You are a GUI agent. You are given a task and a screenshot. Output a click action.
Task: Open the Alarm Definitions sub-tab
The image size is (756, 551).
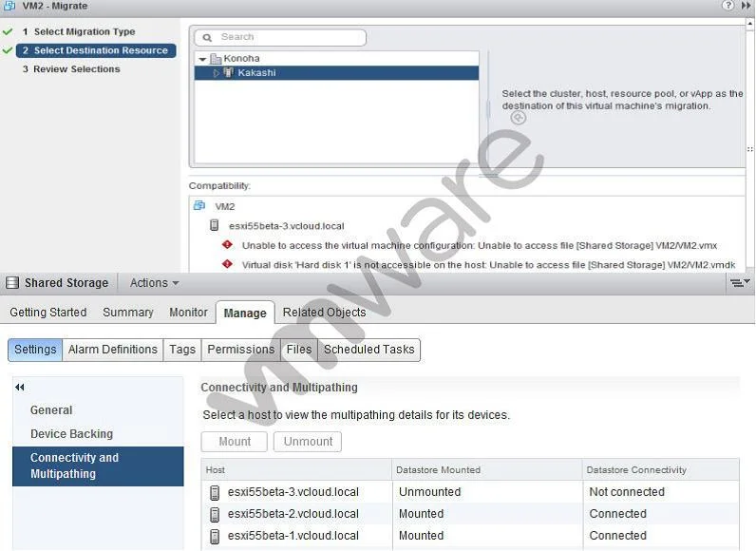(x=113, y=350)
